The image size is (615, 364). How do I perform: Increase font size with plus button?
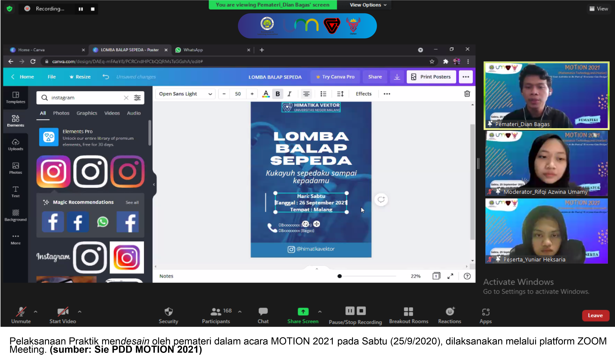252,94
